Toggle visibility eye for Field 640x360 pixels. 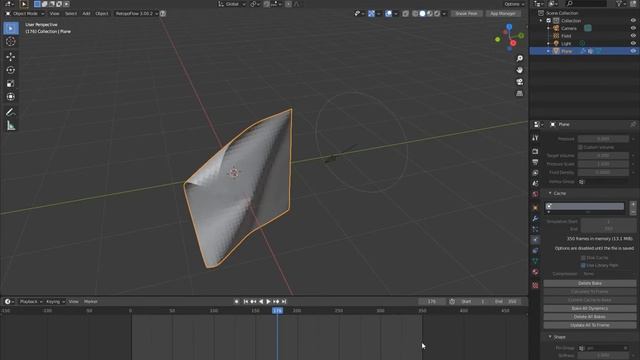633,36
